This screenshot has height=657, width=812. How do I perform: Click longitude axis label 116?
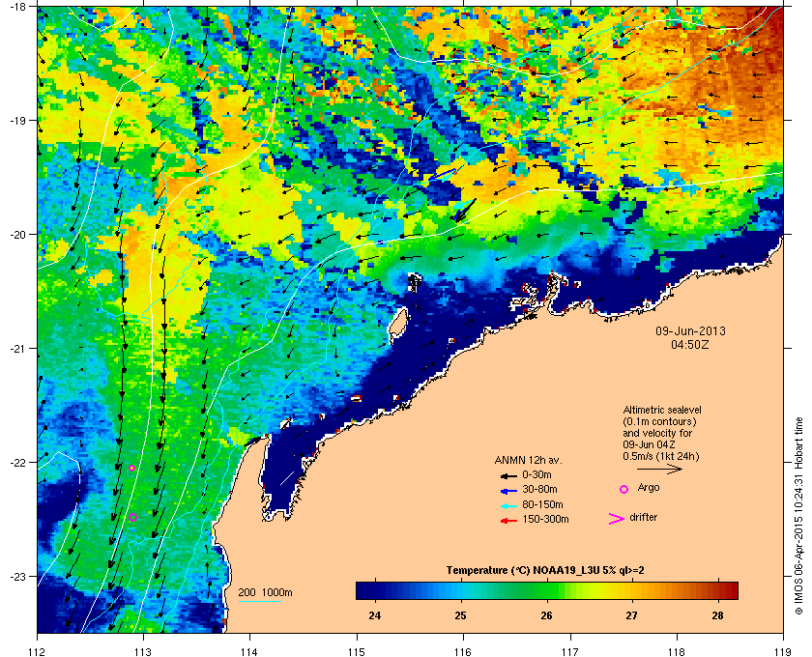(463, 651)
